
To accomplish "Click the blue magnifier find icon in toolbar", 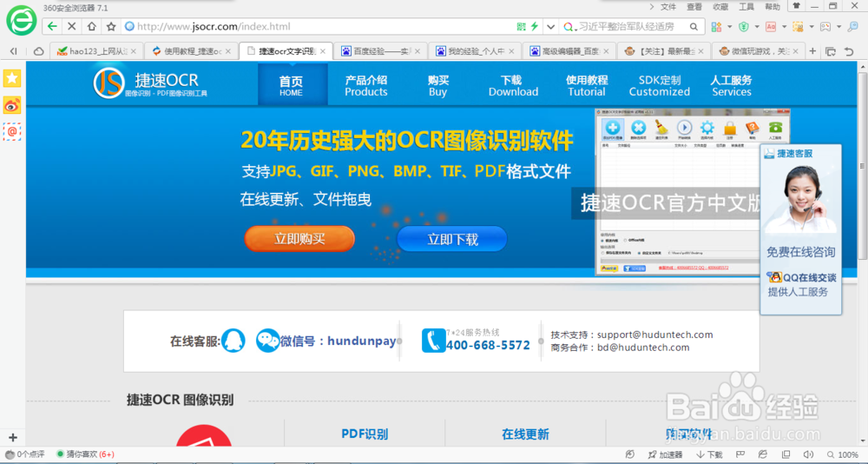I will click(x=853, y=26).
